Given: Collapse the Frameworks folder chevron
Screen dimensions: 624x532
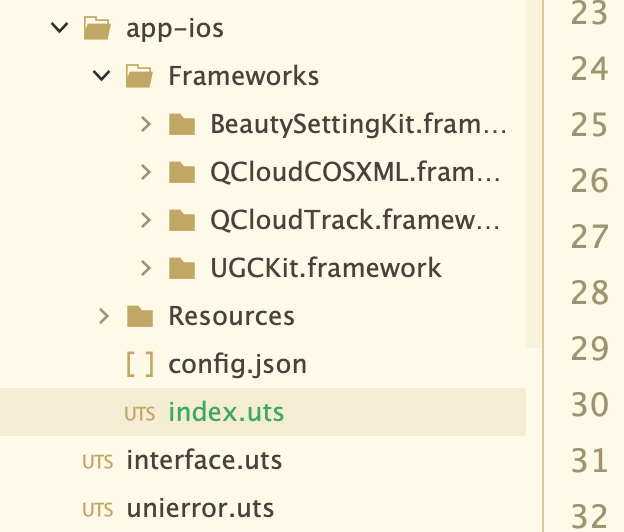Looking at the screenshot, I should point(101,76).
